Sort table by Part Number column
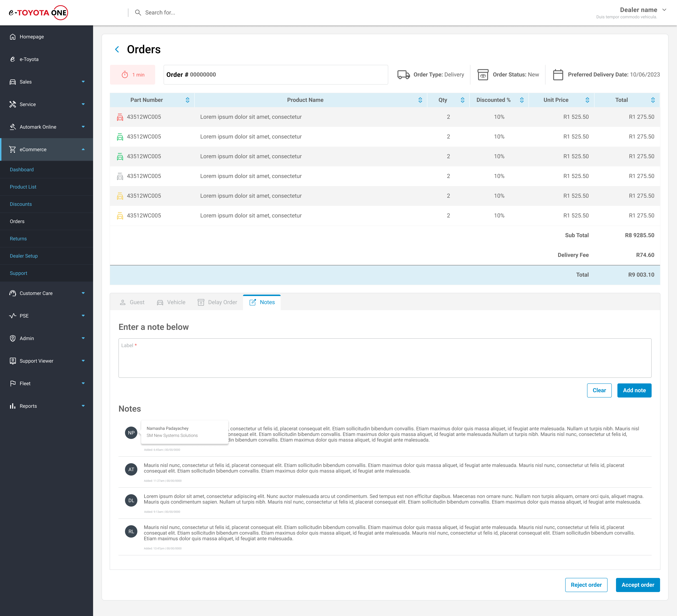The width and height of the screenshot is (677, 616). pyautogui.click(x=187, y=100)
